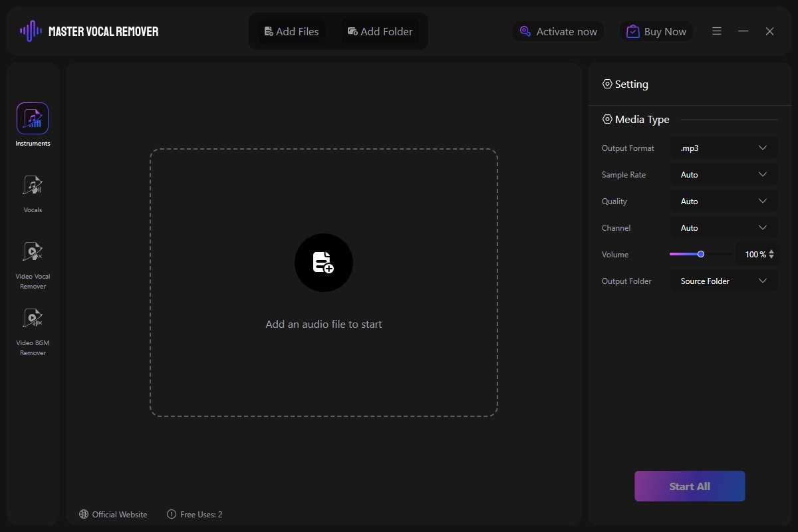Click the Add Files button
The width and height of the screenshot is (798, 532).
click(292, 31)
